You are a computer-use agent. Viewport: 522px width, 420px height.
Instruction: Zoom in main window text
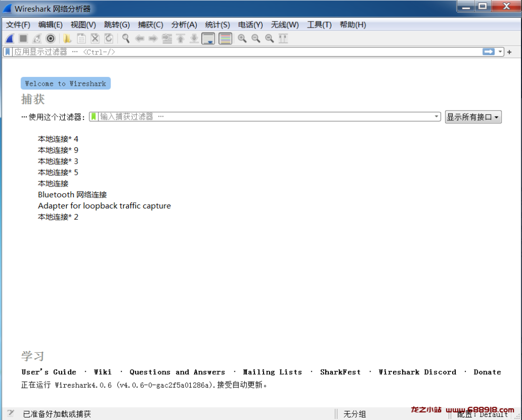pos(242,39)
